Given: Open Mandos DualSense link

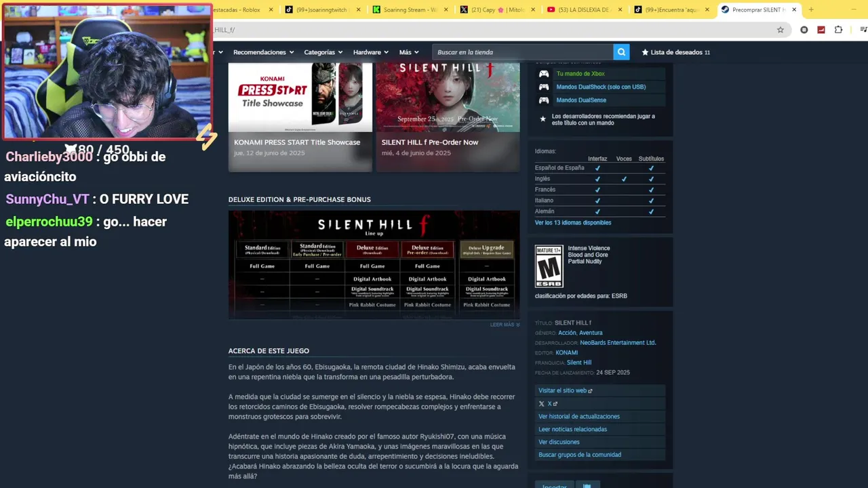Looking at the screenshot, I should click(x=581, y=100).
